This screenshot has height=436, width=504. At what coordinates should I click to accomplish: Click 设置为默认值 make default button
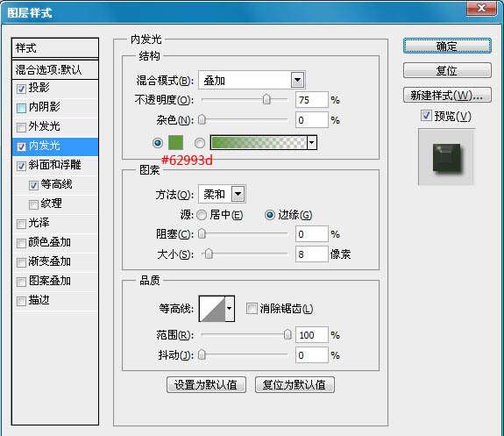[206, 385]
